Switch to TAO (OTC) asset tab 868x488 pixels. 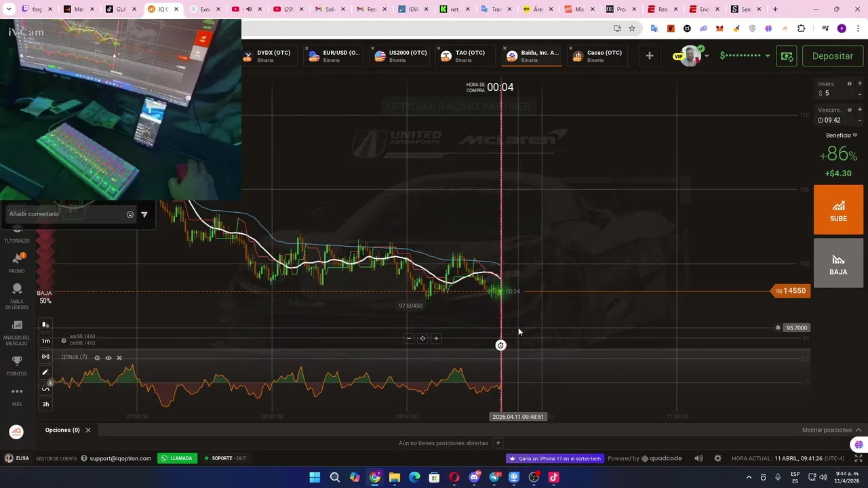click(464, 56)
